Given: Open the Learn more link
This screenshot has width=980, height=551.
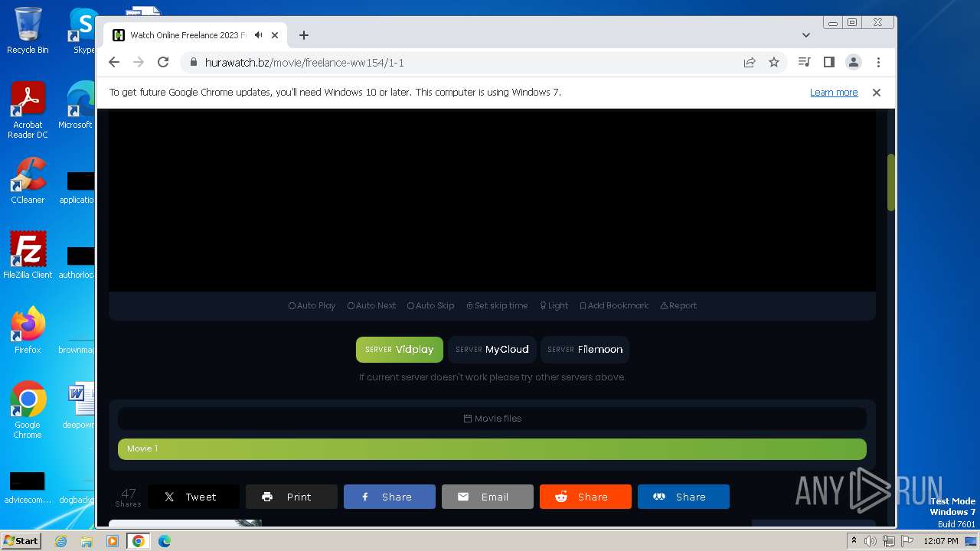Looking at the screenshot, I should (x=834, y=92).
